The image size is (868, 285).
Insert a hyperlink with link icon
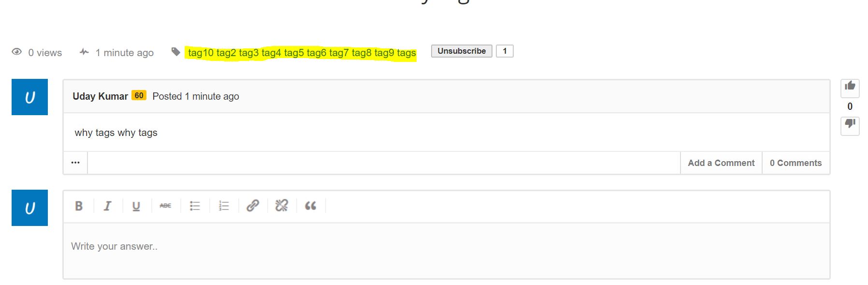[253, 206]
